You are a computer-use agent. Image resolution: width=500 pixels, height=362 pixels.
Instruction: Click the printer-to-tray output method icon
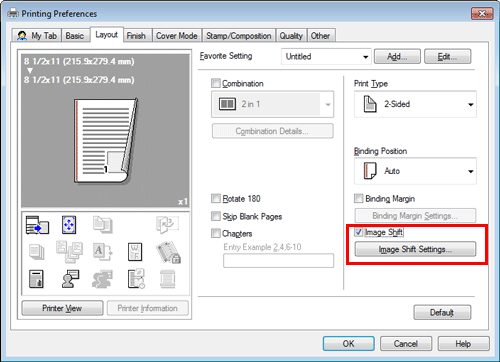click(37, 225)
